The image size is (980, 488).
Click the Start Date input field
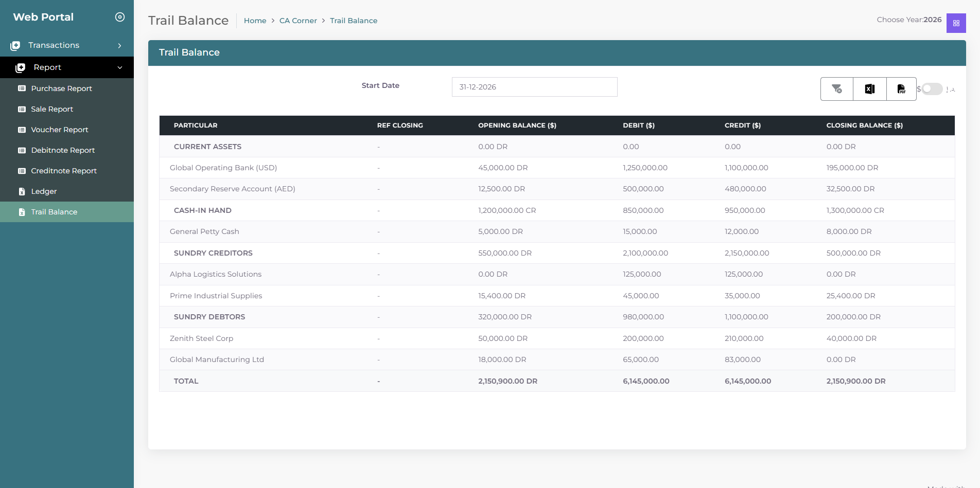(534, 87)
